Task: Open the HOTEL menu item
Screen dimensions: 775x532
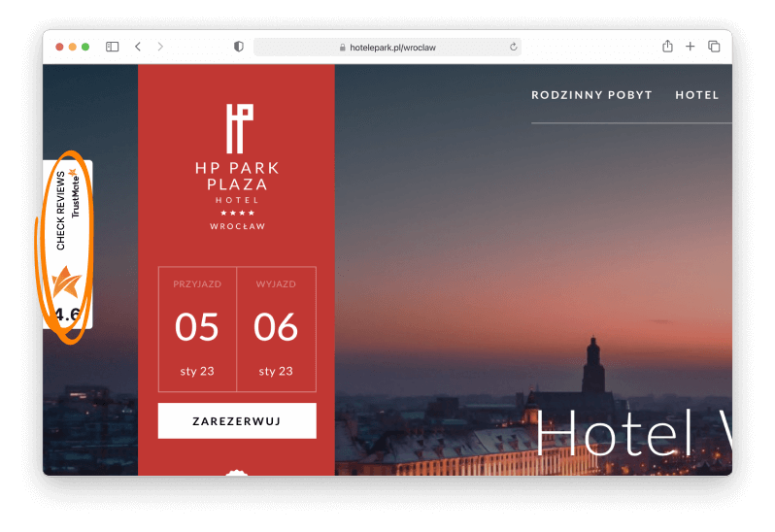Action: coord(697,95)
